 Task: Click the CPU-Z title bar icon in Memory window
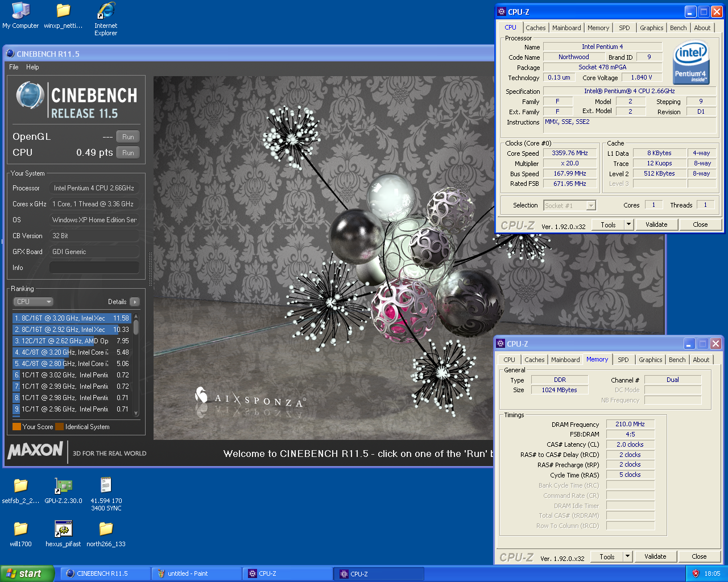[x=500, y=343]
